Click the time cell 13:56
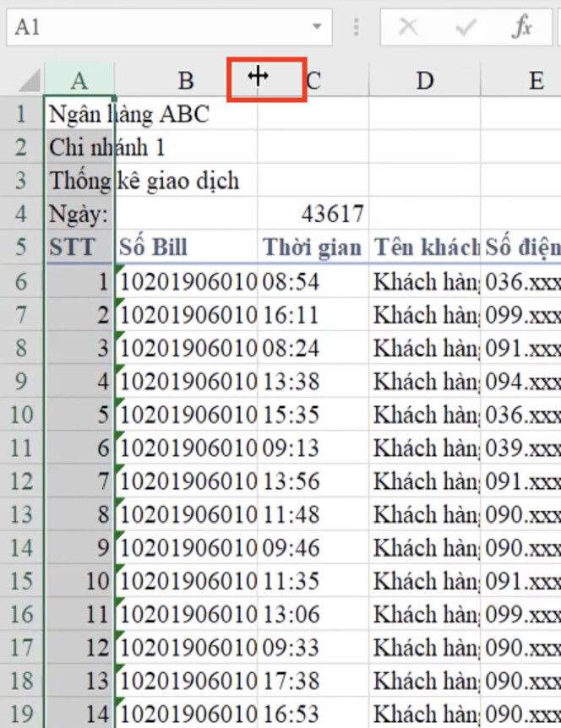This screenshot has height=728, width=561. click(x=313, y=481)
